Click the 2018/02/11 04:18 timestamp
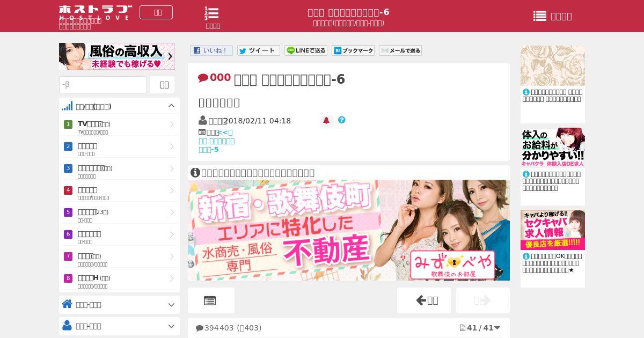This screenshot has height=338, width=644. pos(258,121)
